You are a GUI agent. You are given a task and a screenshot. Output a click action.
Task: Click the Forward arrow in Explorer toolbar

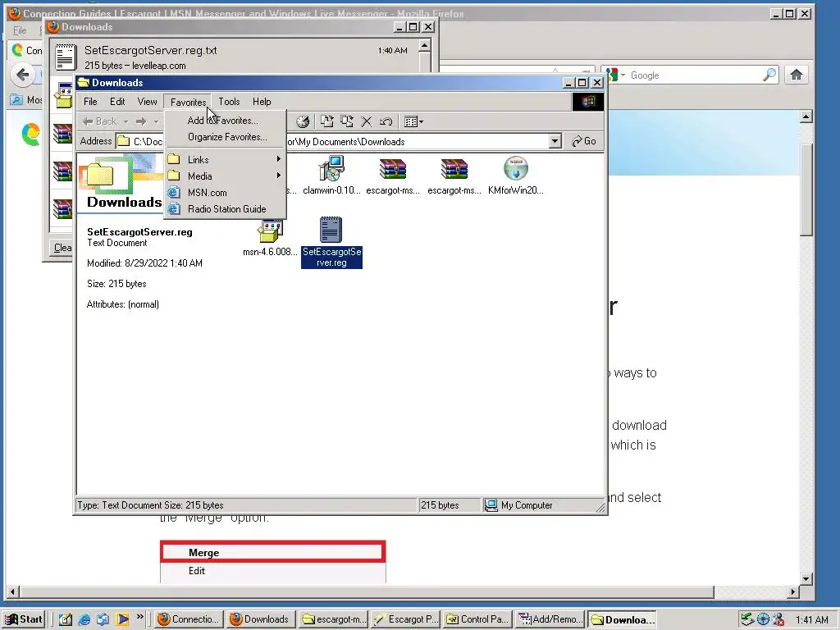tap(141, 121)
